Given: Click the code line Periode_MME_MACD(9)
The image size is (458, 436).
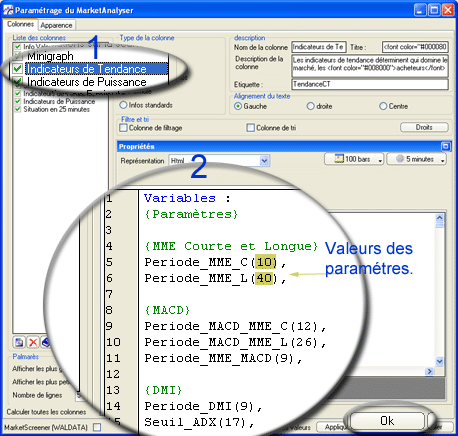Looking at the screenshot, I should [x=223, y=358].
